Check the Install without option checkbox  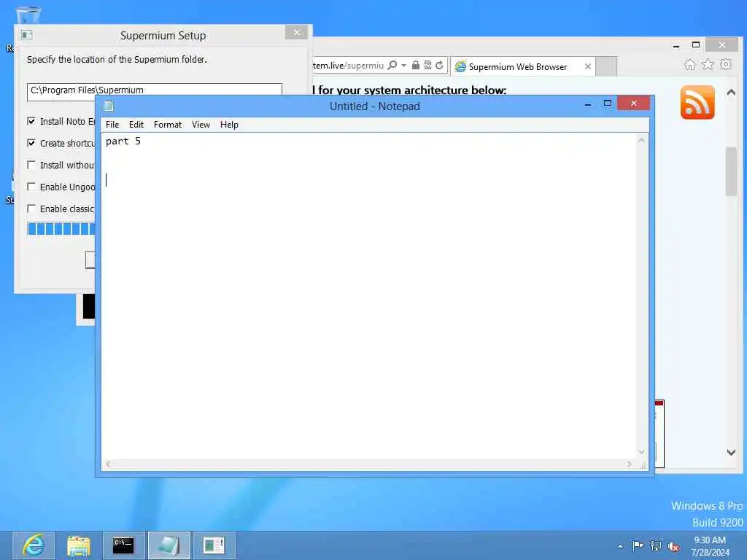[31, 165]
